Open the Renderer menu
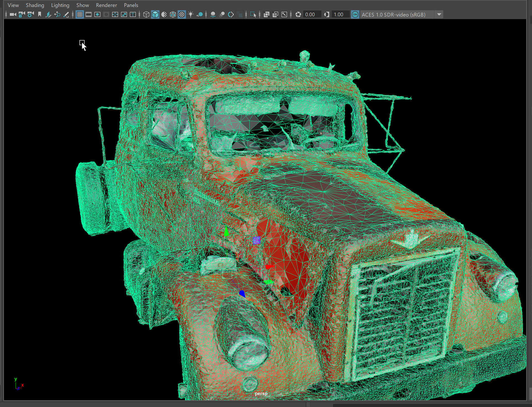This screenshot has height=407, width=532. click(x=106, y=5)
